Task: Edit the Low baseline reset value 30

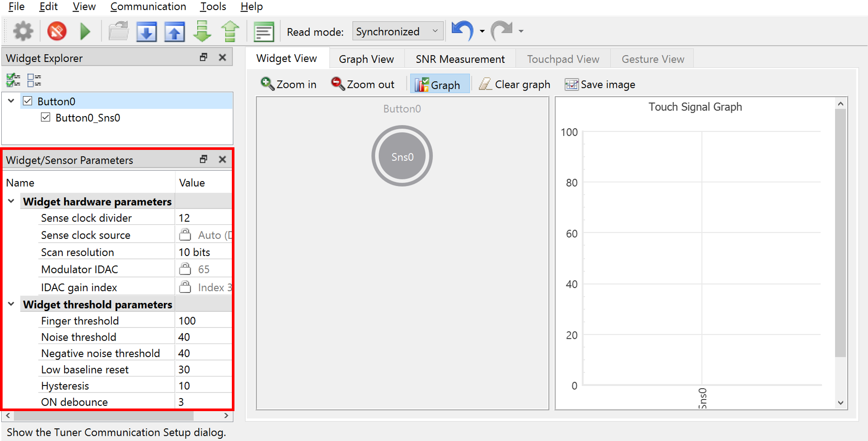Action: click(x=204, y=370)
